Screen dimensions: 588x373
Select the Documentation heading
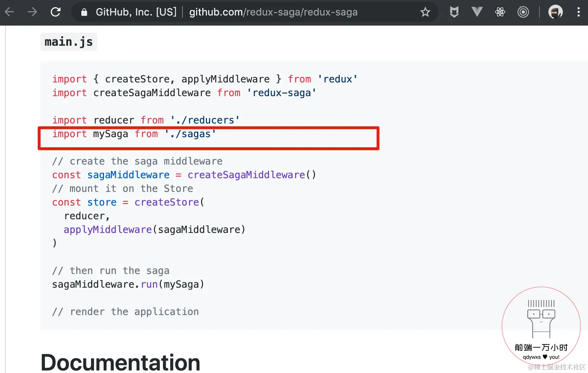[121, 362]
